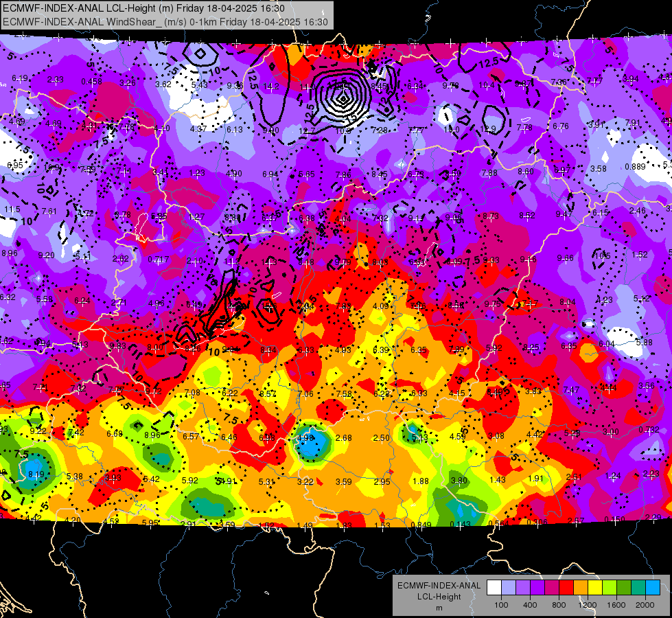Image resolution: width=672 pixels, height=618 pixels.
Task: Click the wind shear value 2.33
Action: click(56, 80)
